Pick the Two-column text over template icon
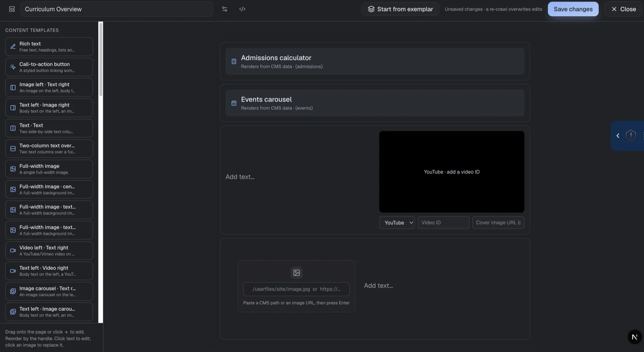Image resolution: width=644 pixels, height=352 pixels. [13, 149]
